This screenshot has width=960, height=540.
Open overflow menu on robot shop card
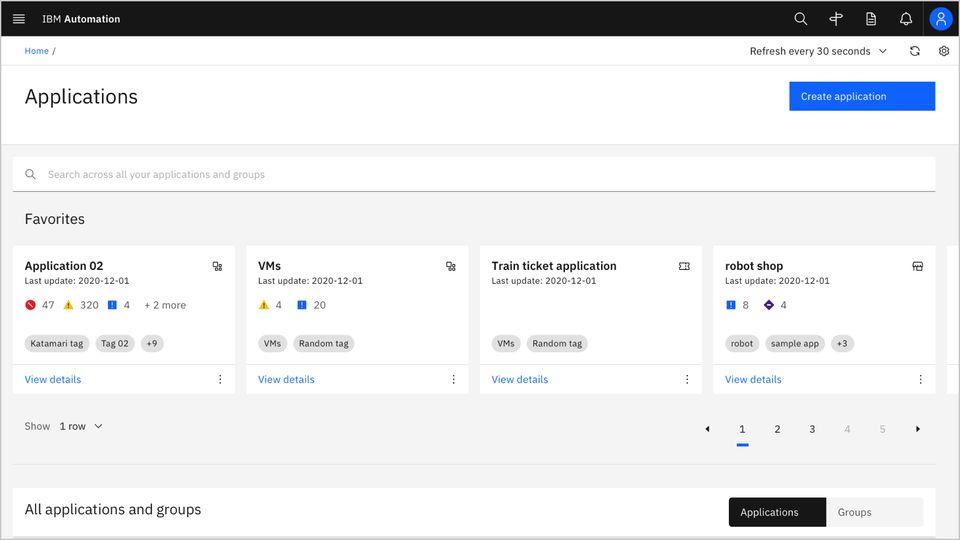921,379
